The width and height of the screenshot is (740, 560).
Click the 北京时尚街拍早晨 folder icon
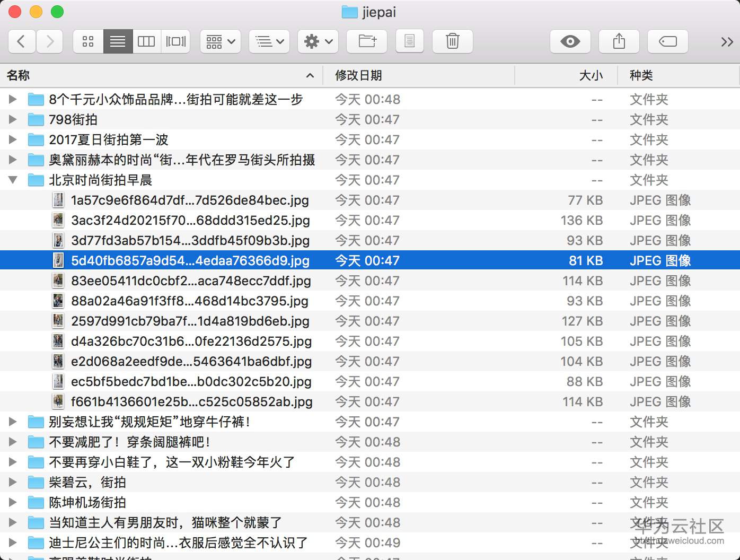pos(36,180)
